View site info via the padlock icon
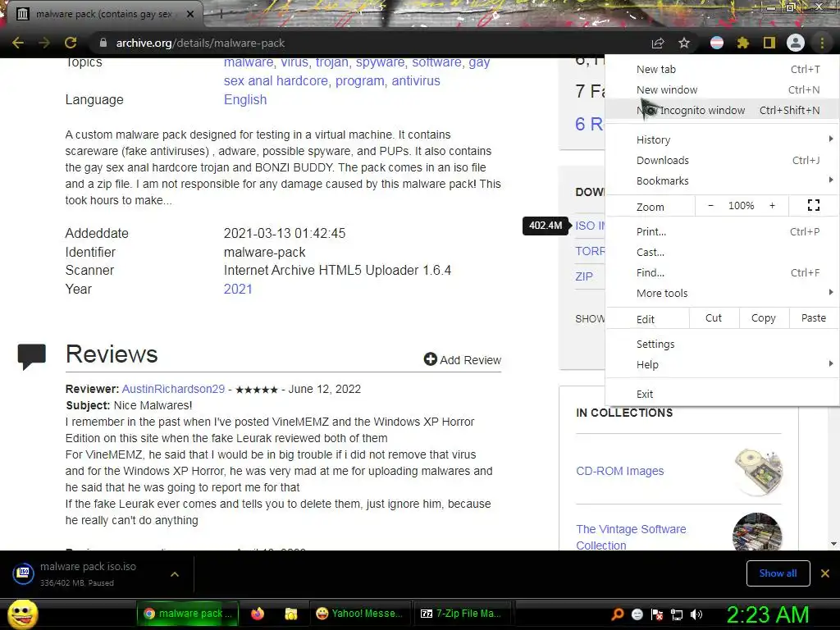The image size is (840, 630). (103, 43)
